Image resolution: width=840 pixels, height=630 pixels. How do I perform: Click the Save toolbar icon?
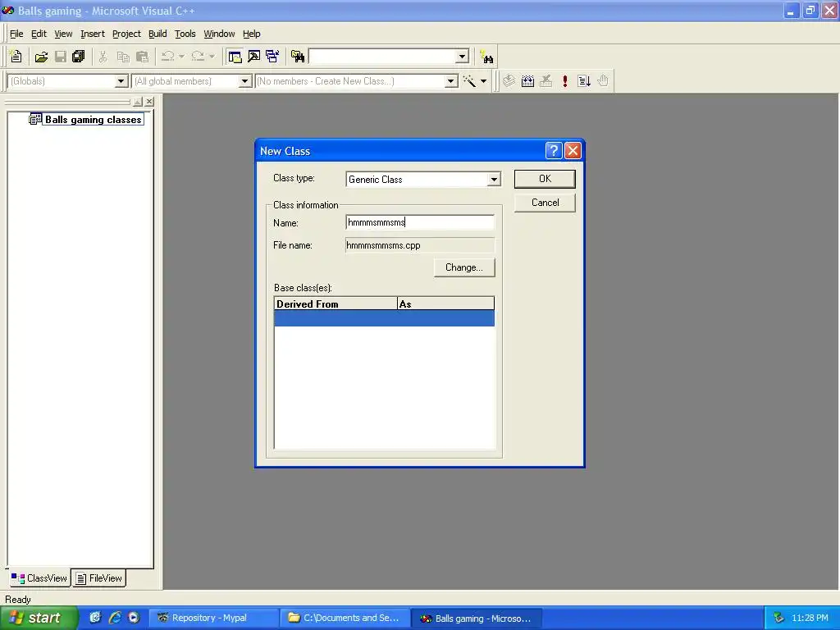(61, 57)
